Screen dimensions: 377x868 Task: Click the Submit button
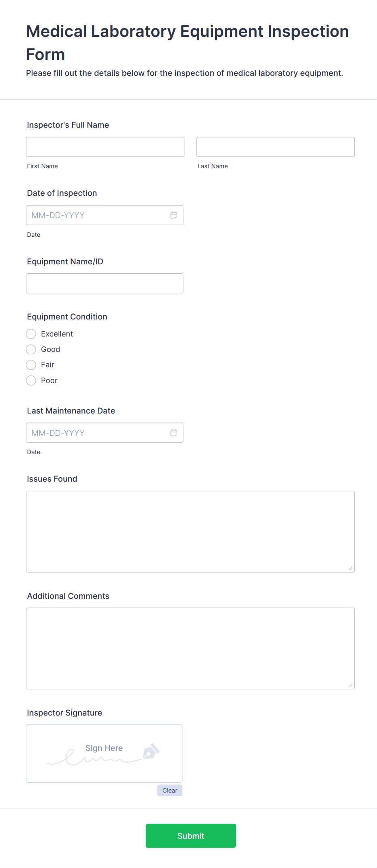pos(191,836)
